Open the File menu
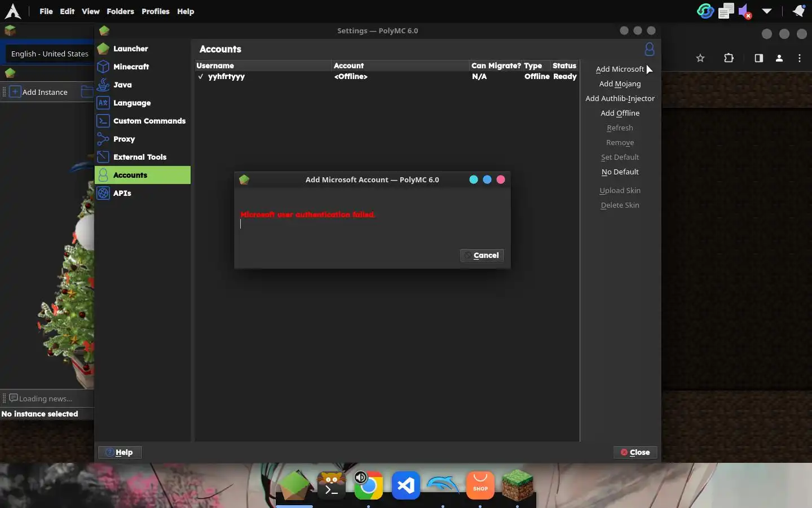This screenshot has height=508, width=812. [46, 11]
